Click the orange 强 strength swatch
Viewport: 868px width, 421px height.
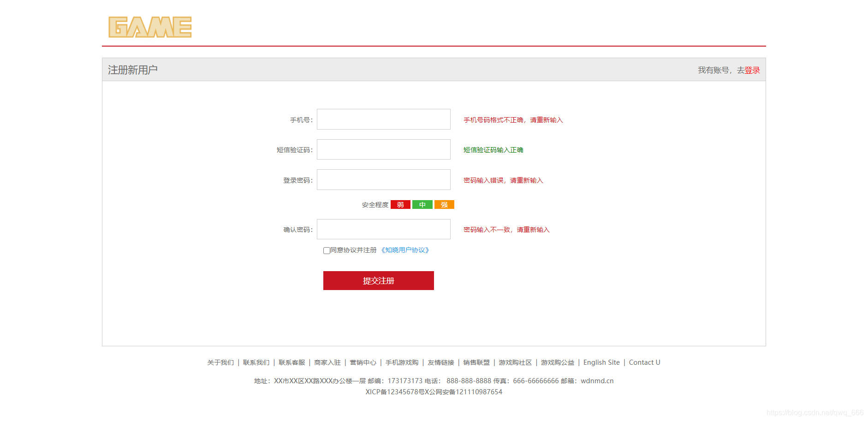(444, 205)
